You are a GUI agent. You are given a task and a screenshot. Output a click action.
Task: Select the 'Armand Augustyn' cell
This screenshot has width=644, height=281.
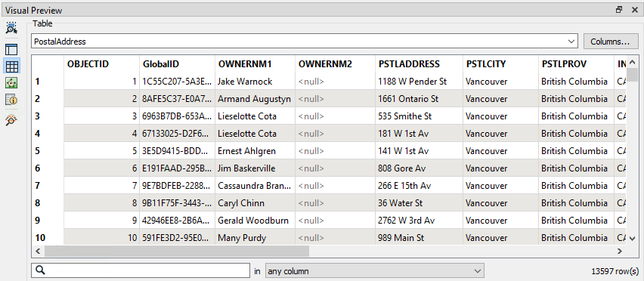[x=255, y=99]
